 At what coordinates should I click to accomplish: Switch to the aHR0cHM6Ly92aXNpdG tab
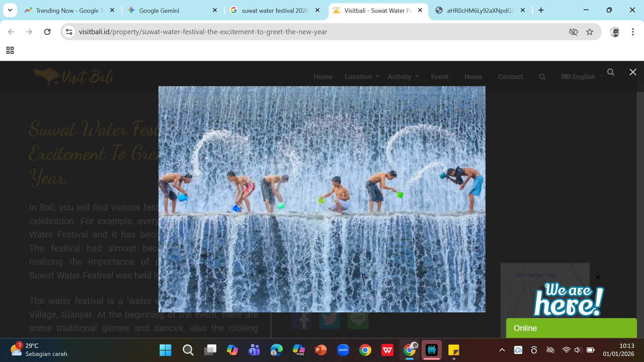[x=480, y=10]
